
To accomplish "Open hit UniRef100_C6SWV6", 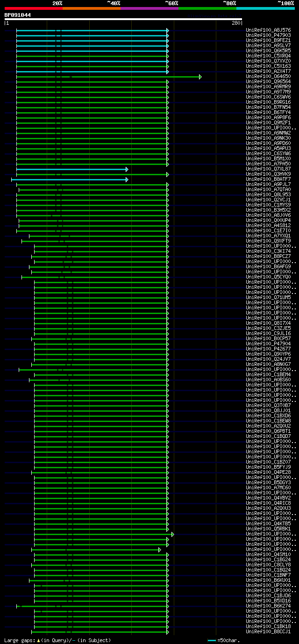I will [x=268, y=97].
